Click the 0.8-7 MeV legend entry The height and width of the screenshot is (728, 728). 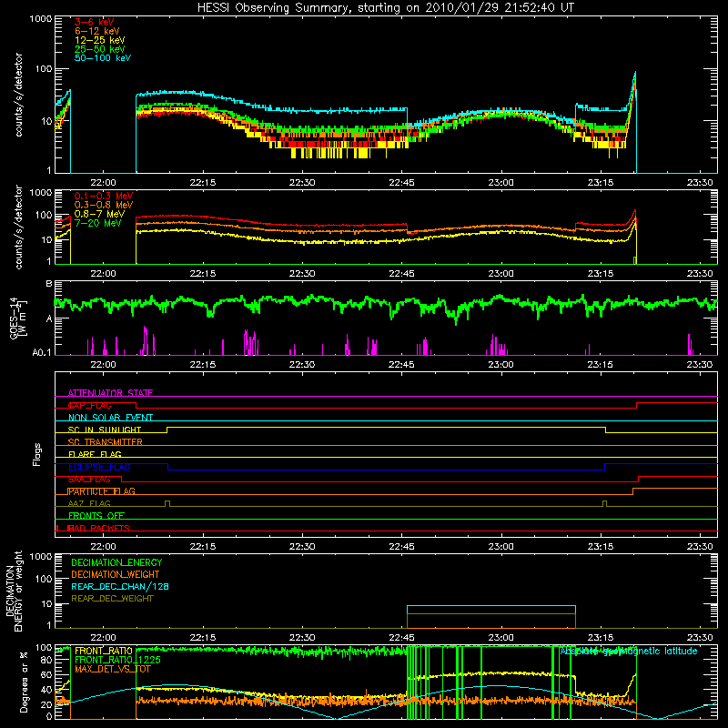(99, 214)
